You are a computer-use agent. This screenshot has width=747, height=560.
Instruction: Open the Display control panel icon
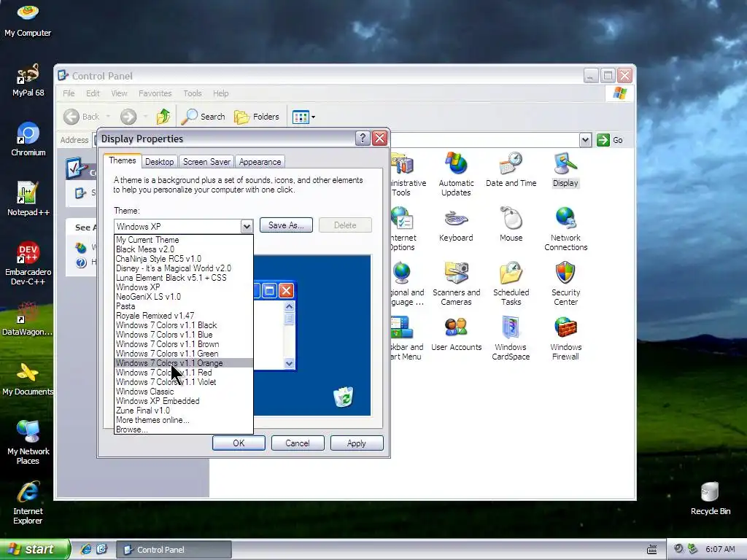(565, 170)
